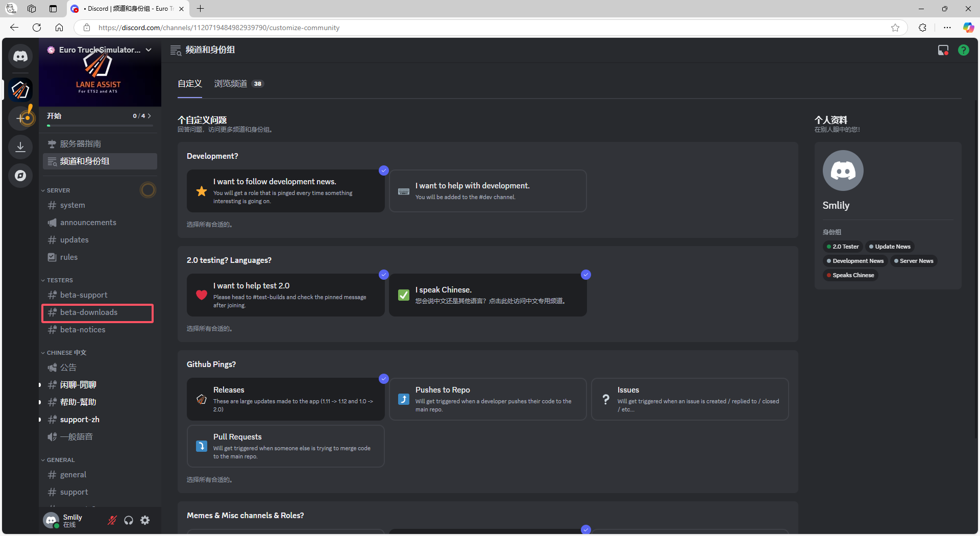
Task: Select Pull Requests ping option
Action: (x=286, y=446)
